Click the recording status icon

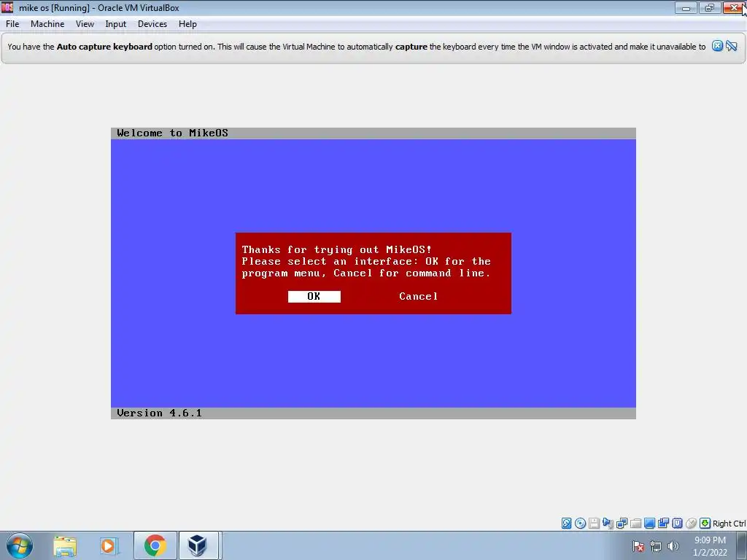[663, 524]
